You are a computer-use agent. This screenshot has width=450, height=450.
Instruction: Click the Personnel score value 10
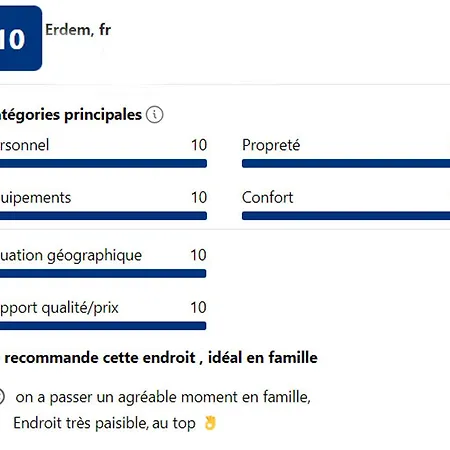coord(199,145)
